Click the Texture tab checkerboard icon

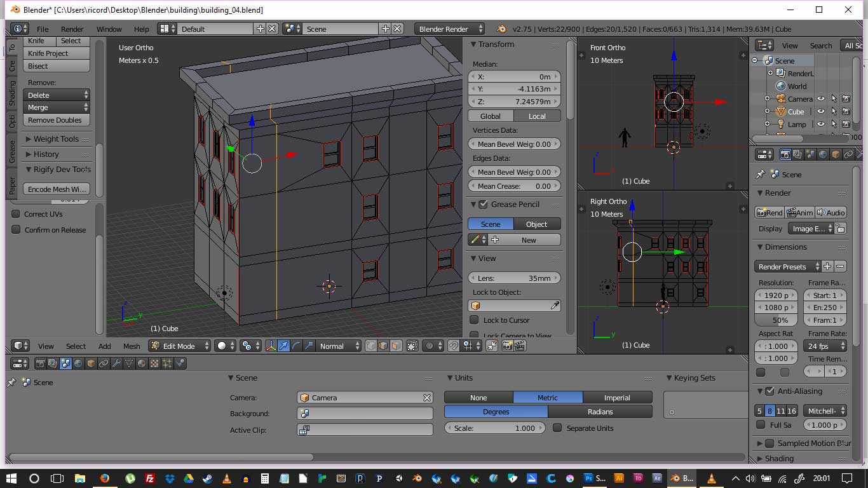coord(154,363)
